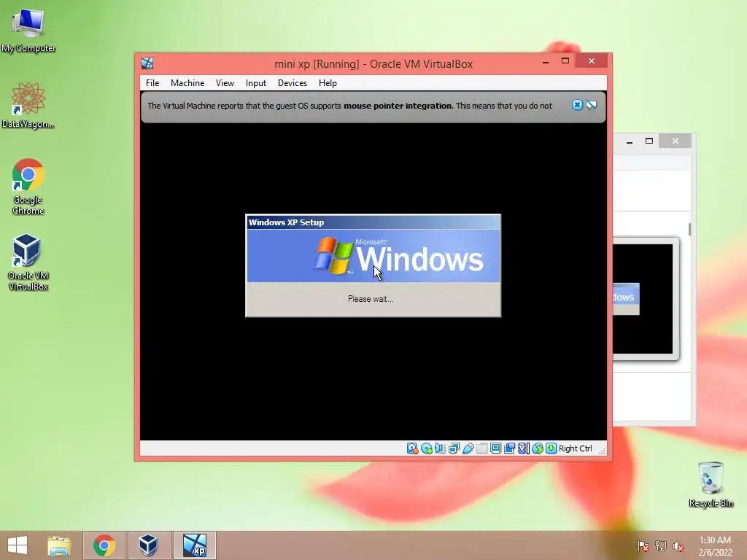The width and height of the screenshot is (747, 560).
Task: Open the Help menu
Action: 328,83
